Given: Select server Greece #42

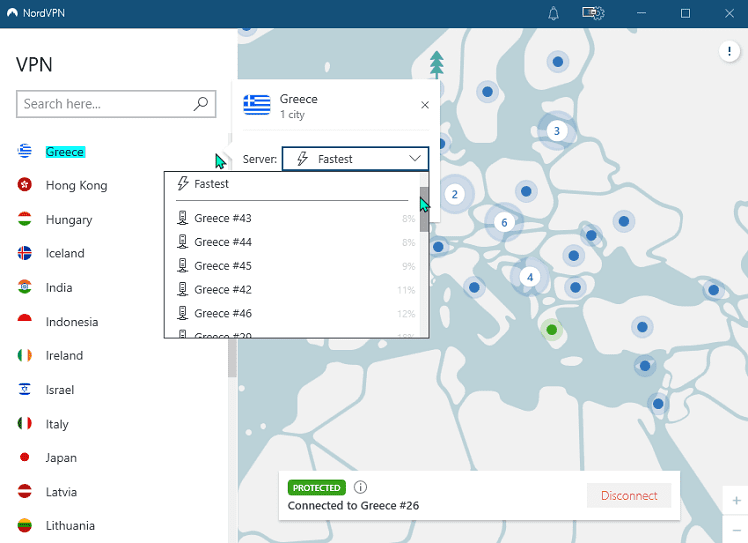Looking at the screenshot, I should coord(292,290).
